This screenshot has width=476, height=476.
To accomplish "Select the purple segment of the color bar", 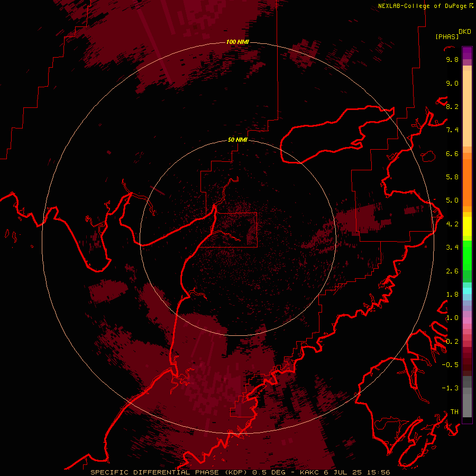I will (x=467, y=53).
